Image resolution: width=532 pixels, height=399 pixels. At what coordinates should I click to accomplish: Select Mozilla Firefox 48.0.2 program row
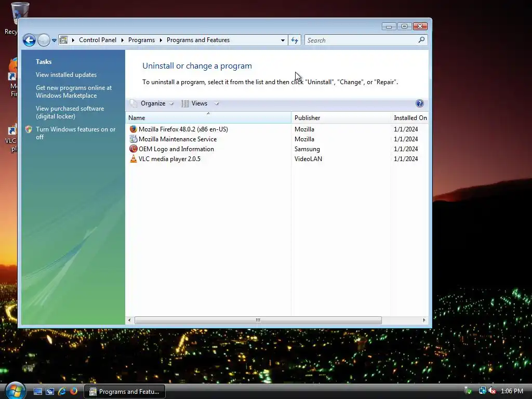click(277, 129)
